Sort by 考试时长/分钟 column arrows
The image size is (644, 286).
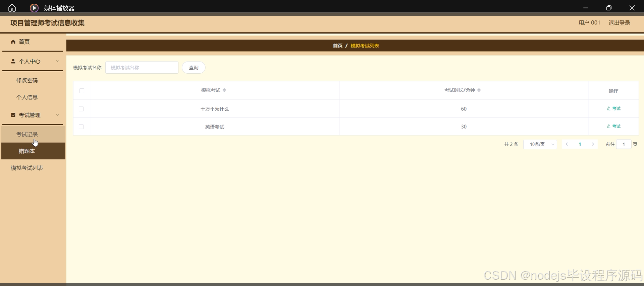(479, 90)
